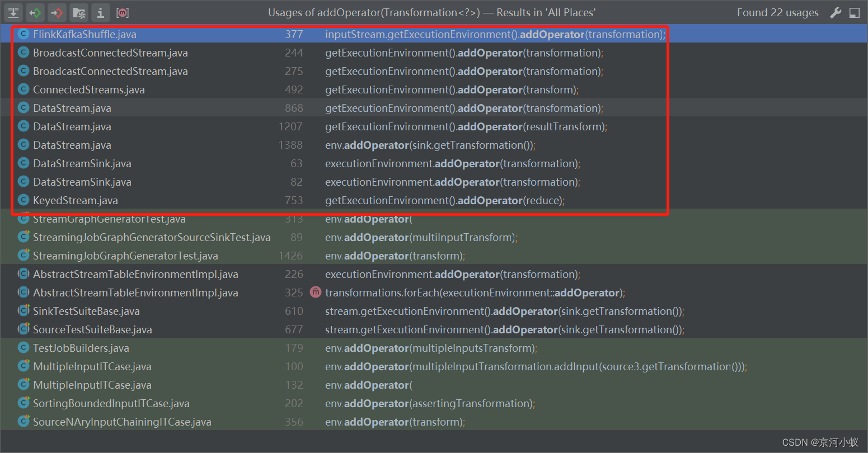Select BroadcastConnectedStream.java at line 244

(x=434, y=53)
